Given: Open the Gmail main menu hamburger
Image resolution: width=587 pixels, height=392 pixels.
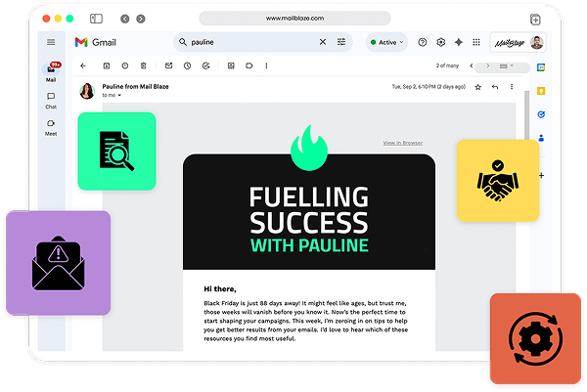Looking at the screenshot, I should 51,42.
